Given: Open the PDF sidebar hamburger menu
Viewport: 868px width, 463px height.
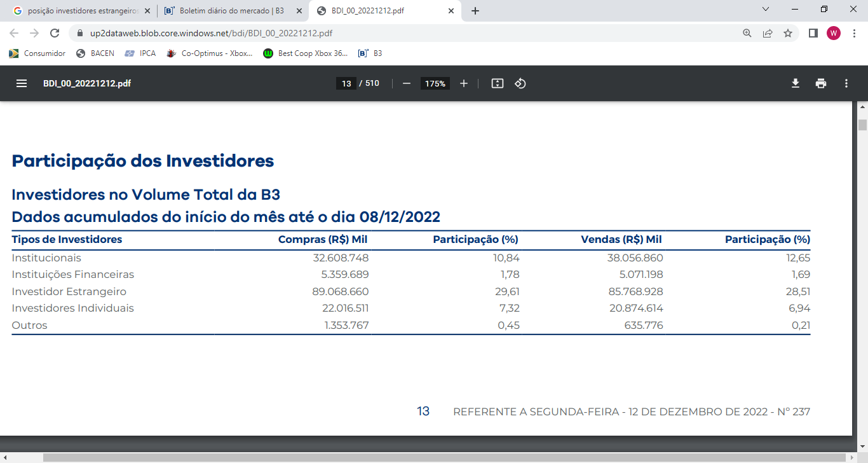Looking at the screenshot, I should click(x=22, y=83).
